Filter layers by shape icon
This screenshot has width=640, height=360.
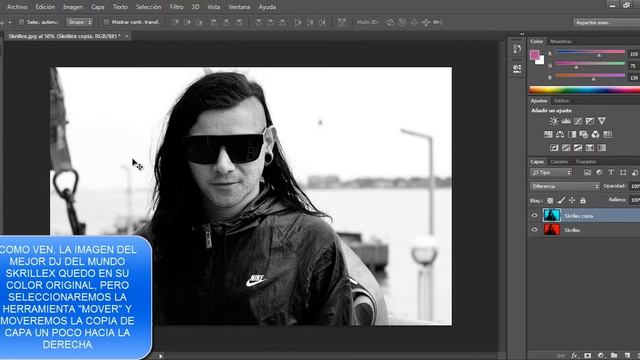pos(623,173)
